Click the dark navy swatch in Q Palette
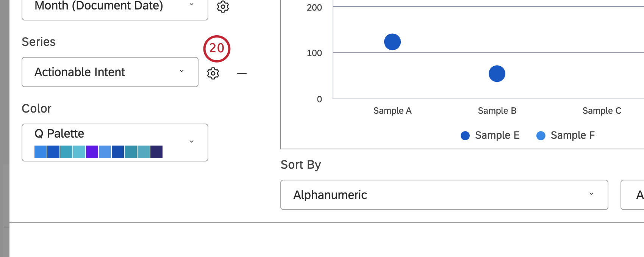This screenshot has height=257, width=644. click(x=156, y=152)
